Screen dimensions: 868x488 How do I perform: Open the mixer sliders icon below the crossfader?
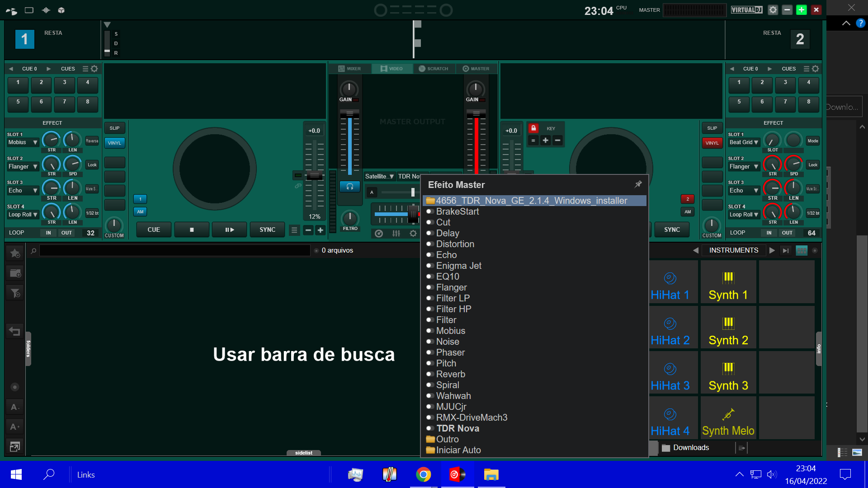(396, 233)
